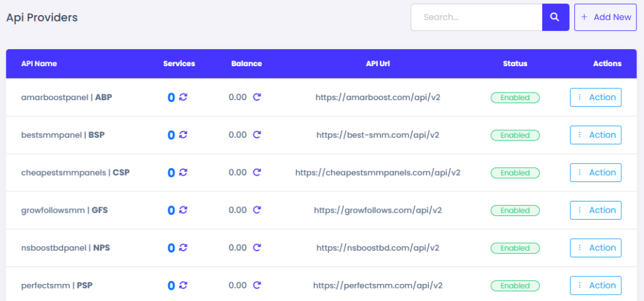Sync services for amarboostpanel provider
Viewport: 644px width, 301px height.
(183, 98)
